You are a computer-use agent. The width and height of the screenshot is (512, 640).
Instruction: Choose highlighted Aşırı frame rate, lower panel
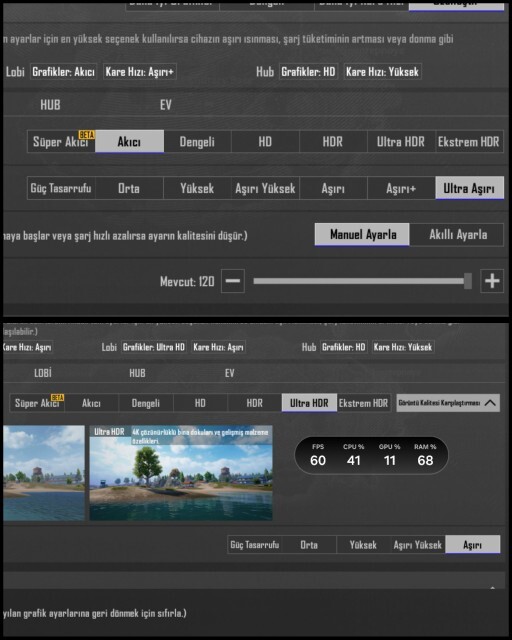472,544
